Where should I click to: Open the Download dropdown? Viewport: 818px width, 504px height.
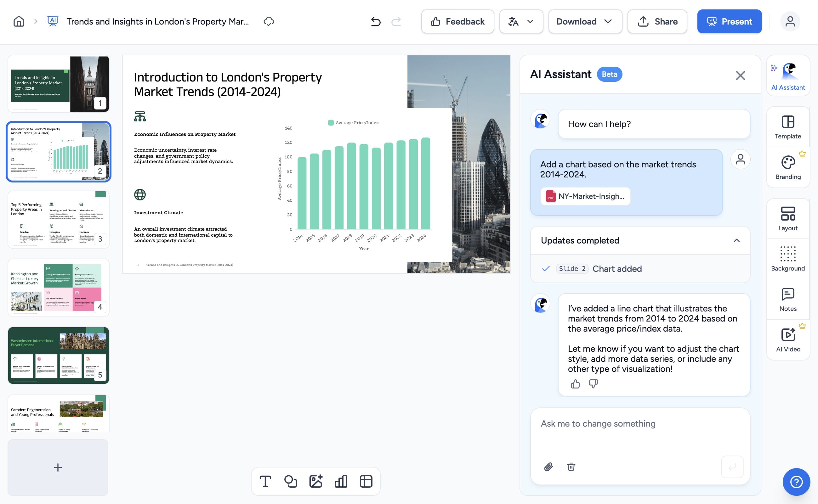point(585,21)
